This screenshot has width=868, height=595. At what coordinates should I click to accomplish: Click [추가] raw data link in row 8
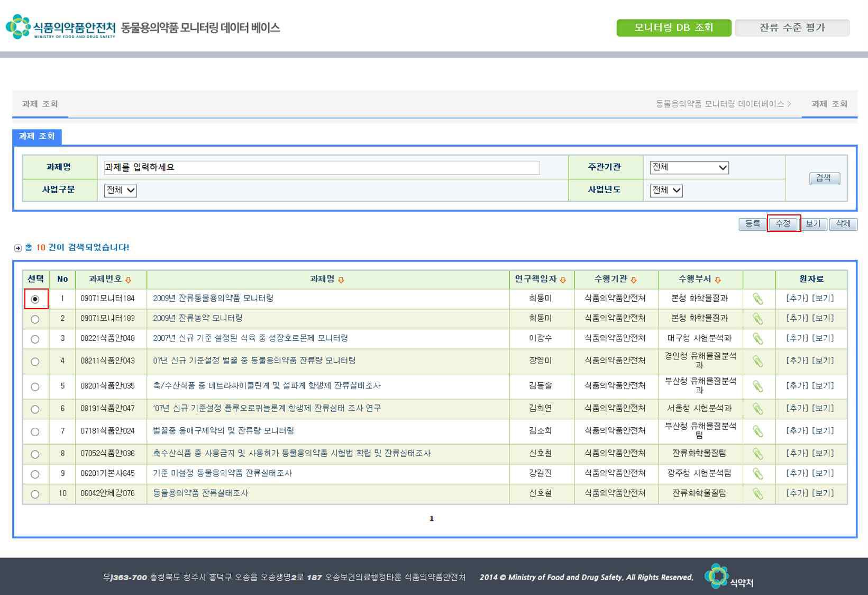(x=797, y=453)
